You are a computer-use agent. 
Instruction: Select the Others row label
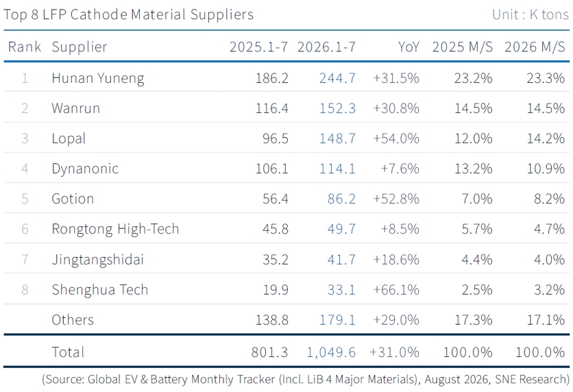coord(73,320)
